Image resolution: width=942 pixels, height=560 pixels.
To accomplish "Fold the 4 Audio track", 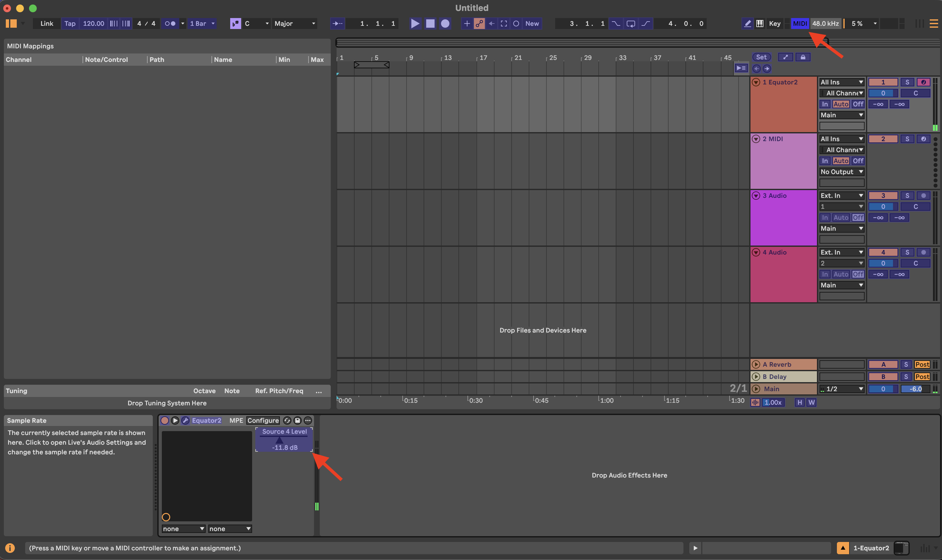I will pyautogui.click(x=756, y=253).
